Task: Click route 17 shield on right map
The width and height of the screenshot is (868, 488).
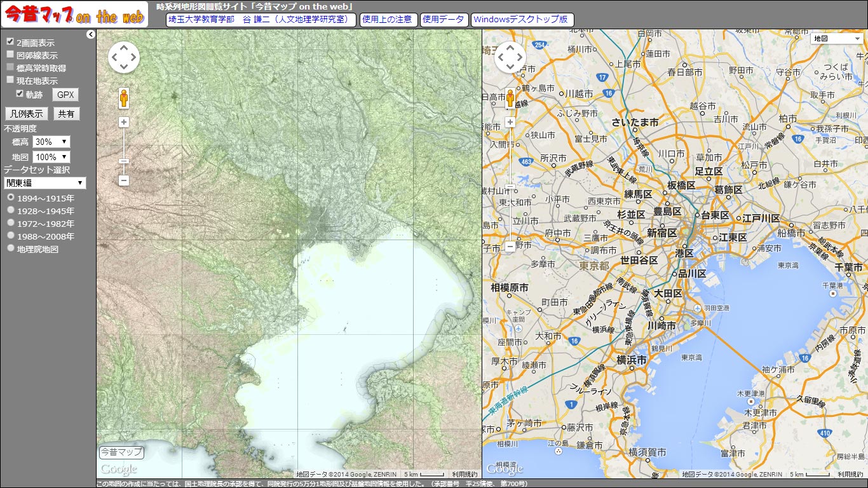Action: pos(602,78)
